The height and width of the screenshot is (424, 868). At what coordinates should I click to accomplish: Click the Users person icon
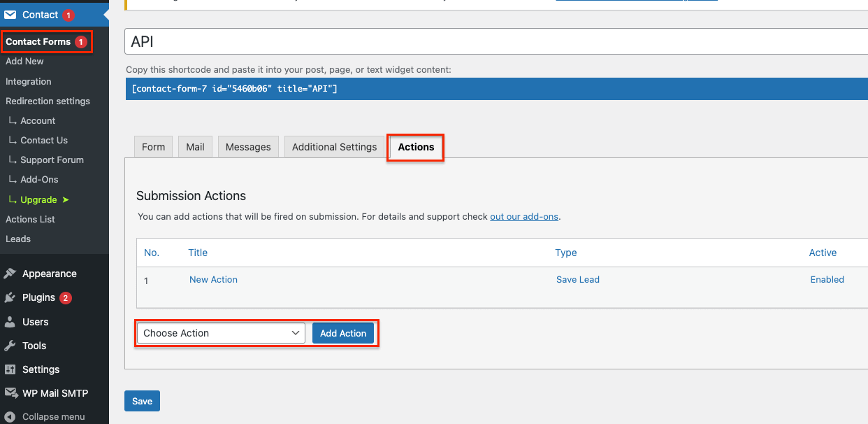(x=10, y=322)
